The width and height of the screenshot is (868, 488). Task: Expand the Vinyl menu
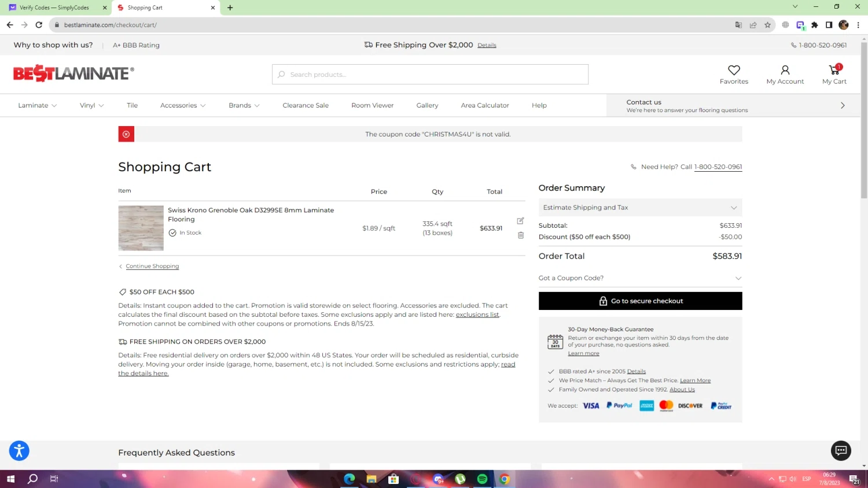[91, 105]
